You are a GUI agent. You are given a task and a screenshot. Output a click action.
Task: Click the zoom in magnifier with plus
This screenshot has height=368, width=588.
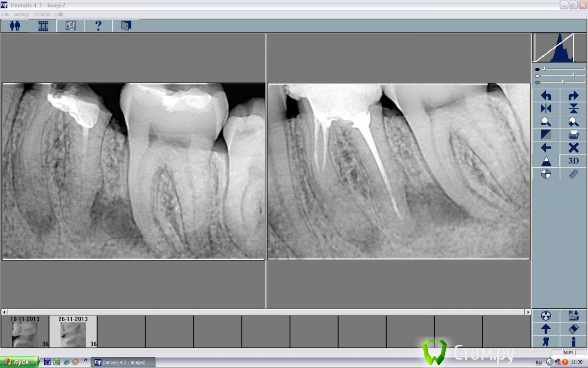point(573,122)
